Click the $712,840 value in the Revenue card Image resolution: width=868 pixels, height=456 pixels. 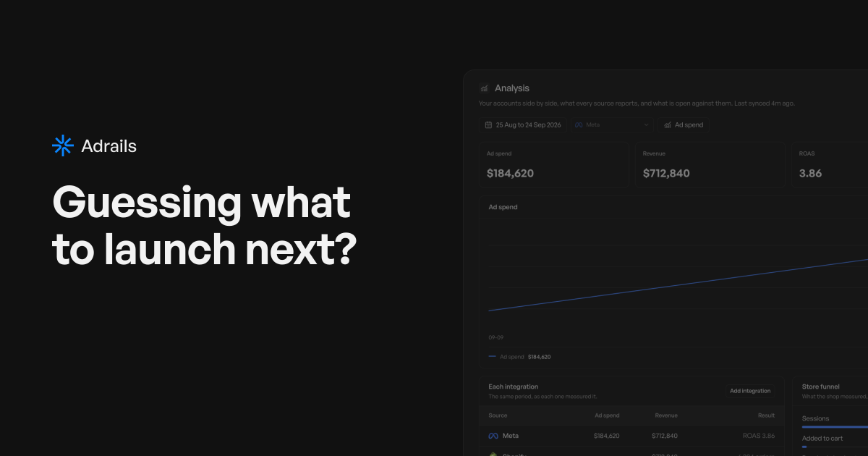point(666,174)
